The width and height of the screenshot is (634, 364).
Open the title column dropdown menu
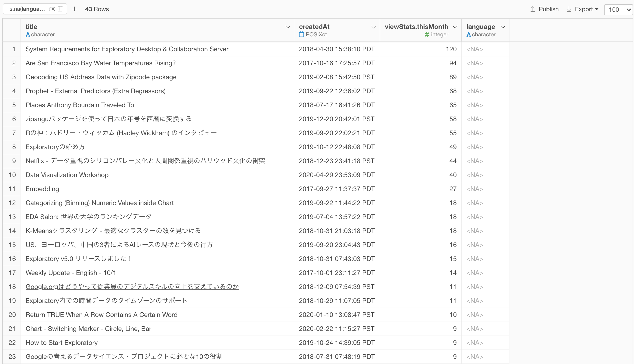coord(287,27)
